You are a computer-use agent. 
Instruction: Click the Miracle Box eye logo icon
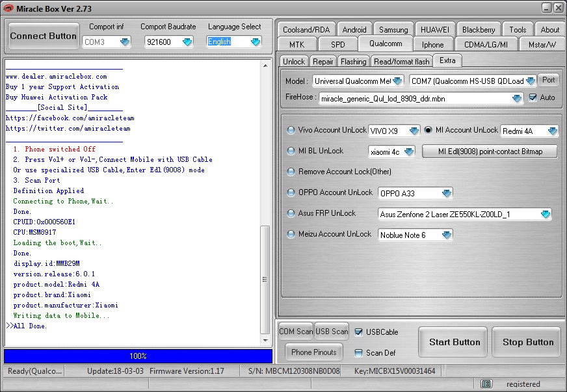tap(8, 8)
